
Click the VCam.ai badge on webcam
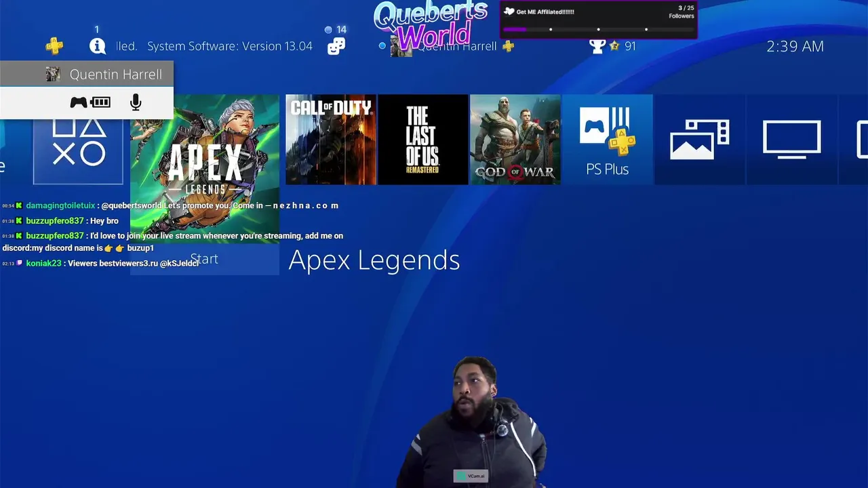(x=471, y=476)
